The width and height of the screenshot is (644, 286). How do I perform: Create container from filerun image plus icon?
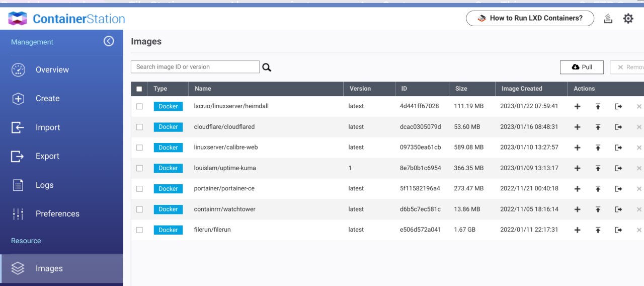coord(578,230)
